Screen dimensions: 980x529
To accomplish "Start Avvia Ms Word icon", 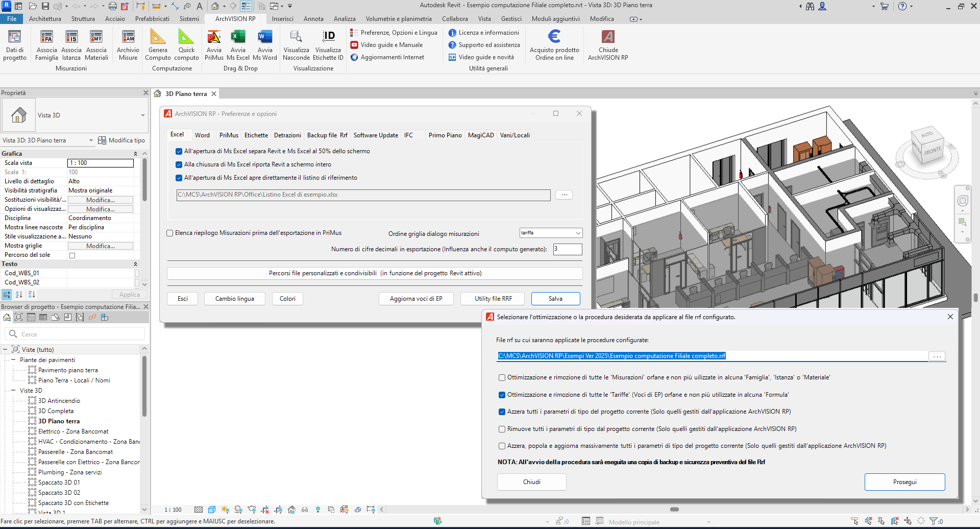I will click(265, 45).
